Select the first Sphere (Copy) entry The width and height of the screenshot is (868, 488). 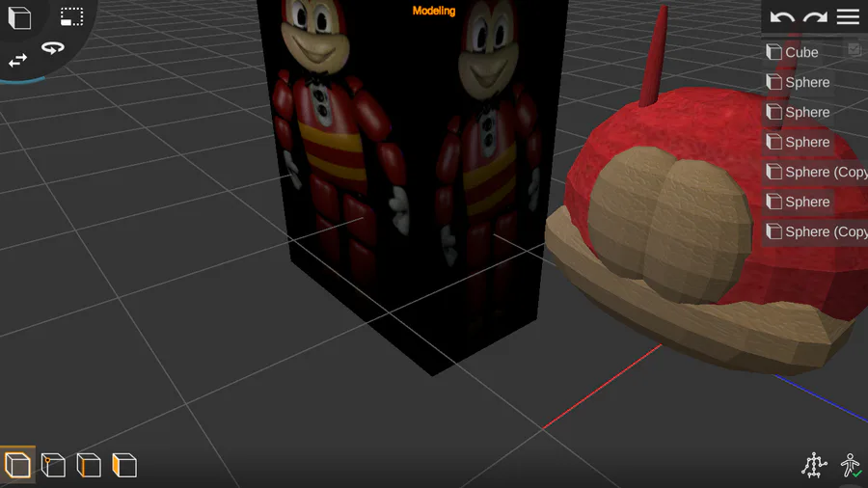(815, 172)
